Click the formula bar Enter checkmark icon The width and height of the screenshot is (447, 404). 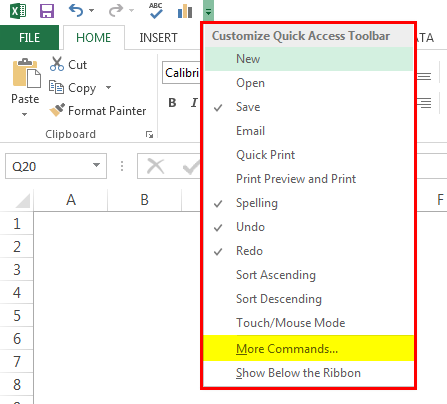point(191,167)
